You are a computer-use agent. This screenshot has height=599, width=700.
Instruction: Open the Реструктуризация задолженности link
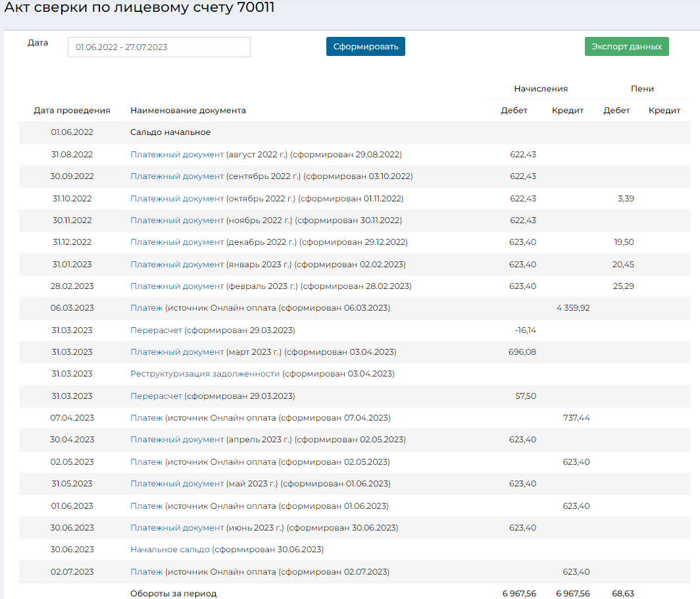[205, 374]
